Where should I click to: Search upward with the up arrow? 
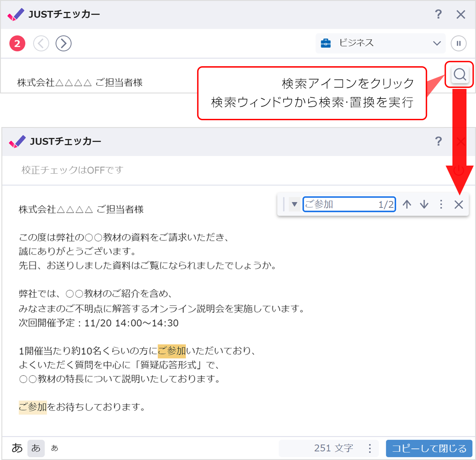click(407, 204)
